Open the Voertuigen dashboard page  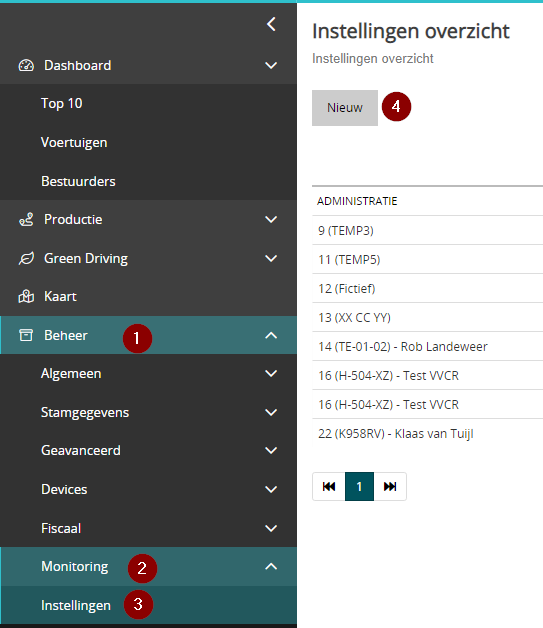74,143
